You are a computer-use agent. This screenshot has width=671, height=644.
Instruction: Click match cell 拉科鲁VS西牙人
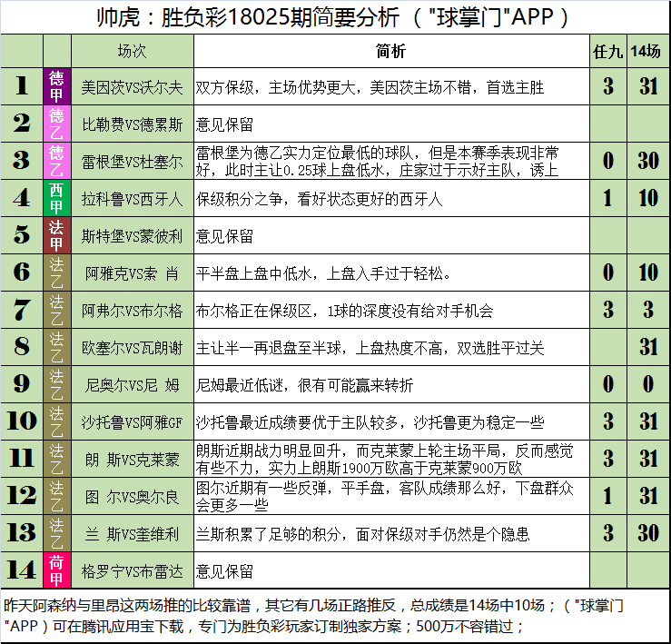(133, 199)
